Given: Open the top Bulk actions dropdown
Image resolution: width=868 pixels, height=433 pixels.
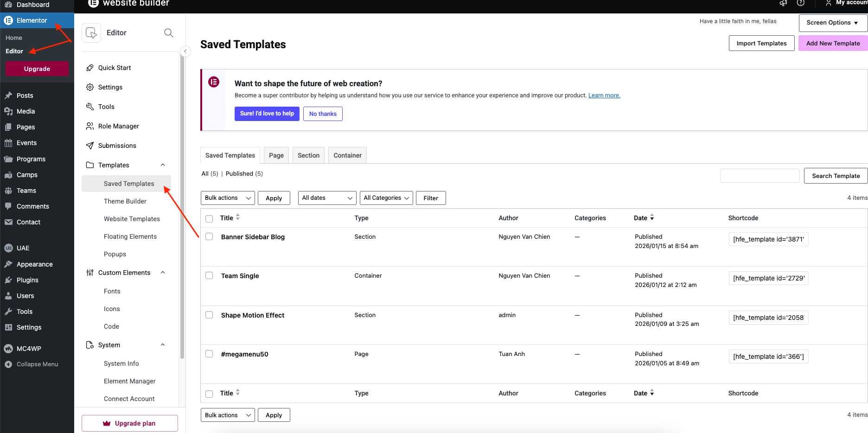Looking at the screenshot, I should pos(228,198).
